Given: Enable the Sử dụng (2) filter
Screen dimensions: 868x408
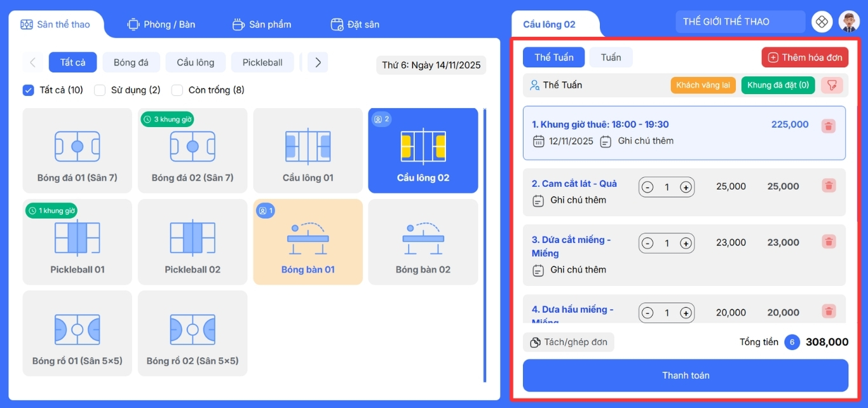Looking at the screenshot, I should coord(100,90).
